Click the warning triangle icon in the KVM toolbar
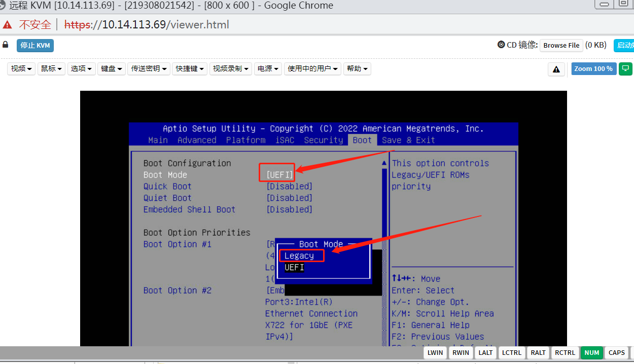 point(556,69)
